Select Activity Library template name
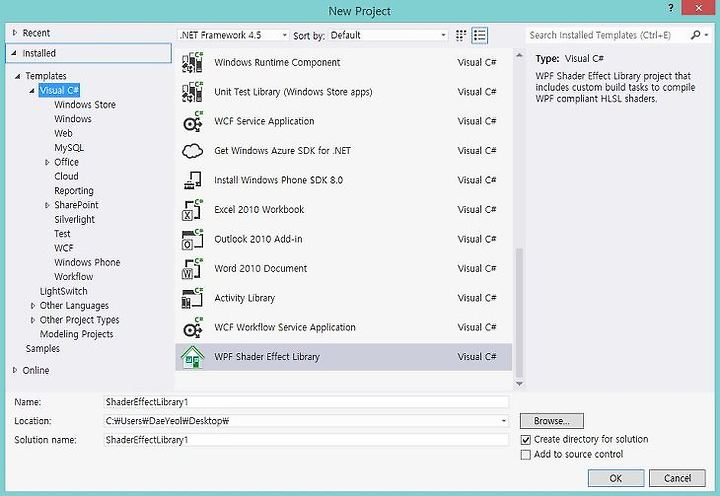Image resolution: width=720 pixels, height=496 pixels. 244,298
